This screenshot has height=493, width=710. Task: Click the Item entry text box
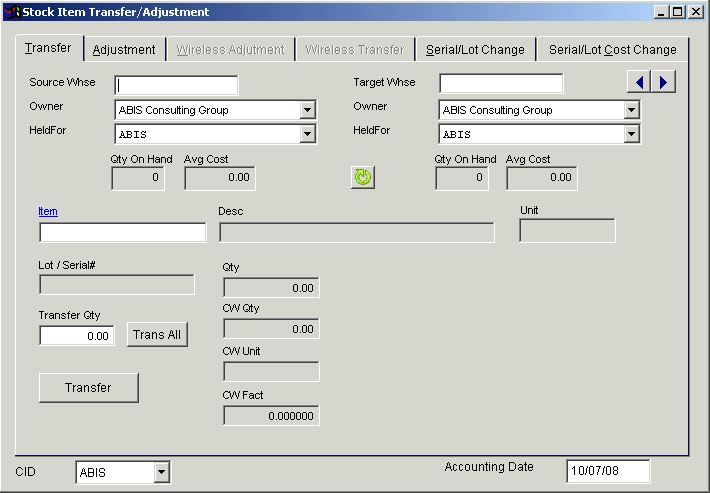pos(122,233)
